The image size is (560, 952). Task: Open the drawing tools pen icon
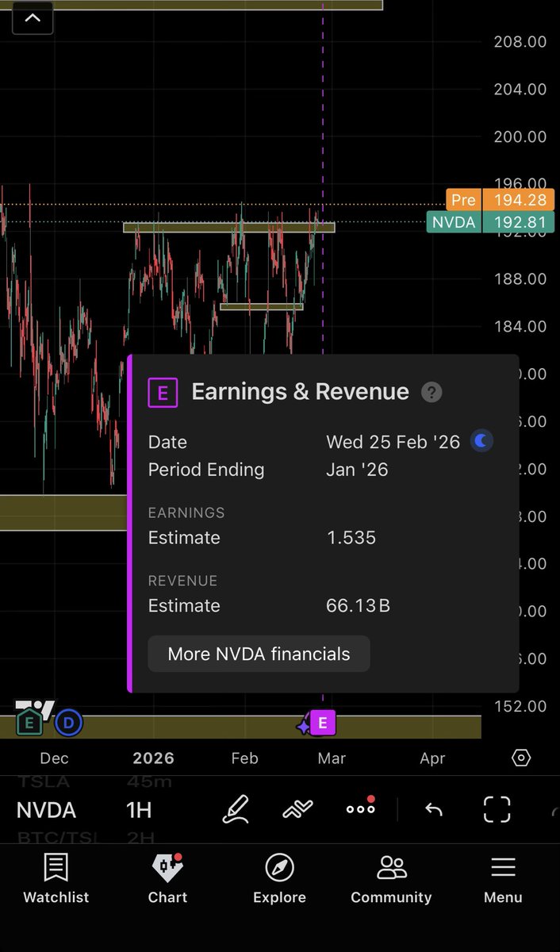coord(236,809)
